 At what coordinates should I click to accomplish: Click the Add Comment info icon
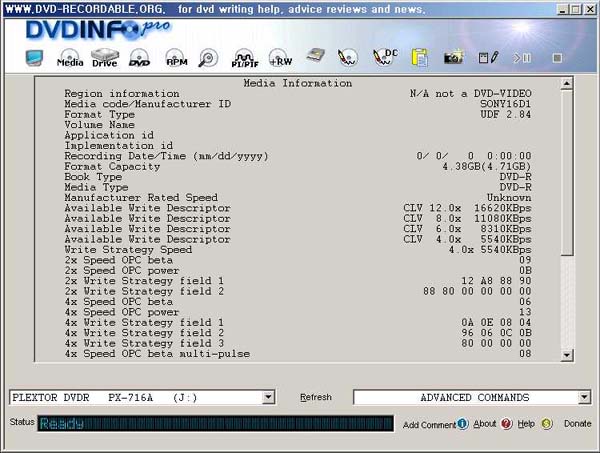pyautogui.click(x=463, y=424)
